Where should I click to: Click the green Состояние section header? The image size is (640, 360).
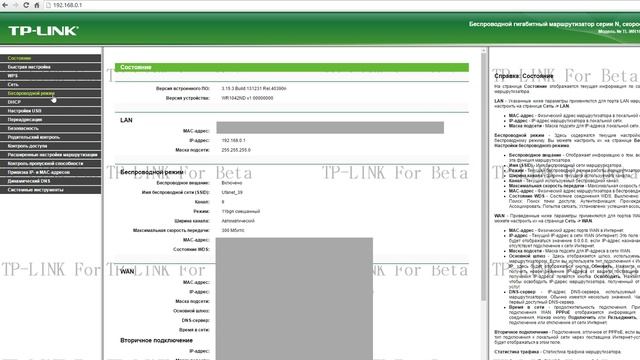[x=291, y=67]
